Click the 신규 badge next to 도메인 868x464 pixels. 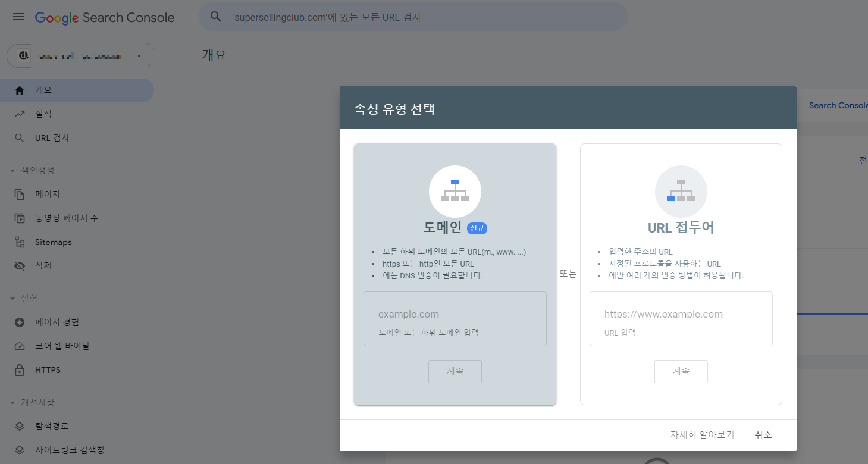477,228
